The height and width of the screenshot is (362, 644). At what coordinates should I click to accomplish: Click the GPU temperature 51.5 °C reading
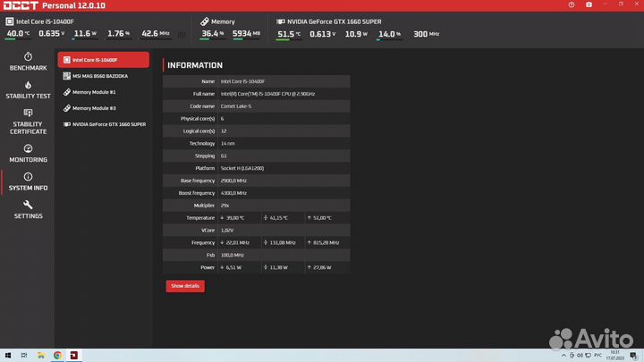(x=289, y=34)
